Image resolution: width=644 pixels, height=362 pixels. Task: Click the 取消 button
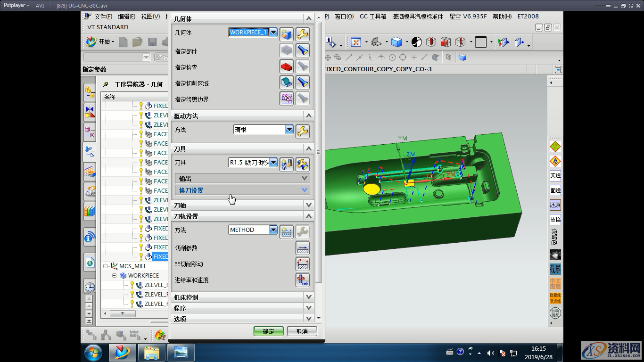(x=302, y=331)
